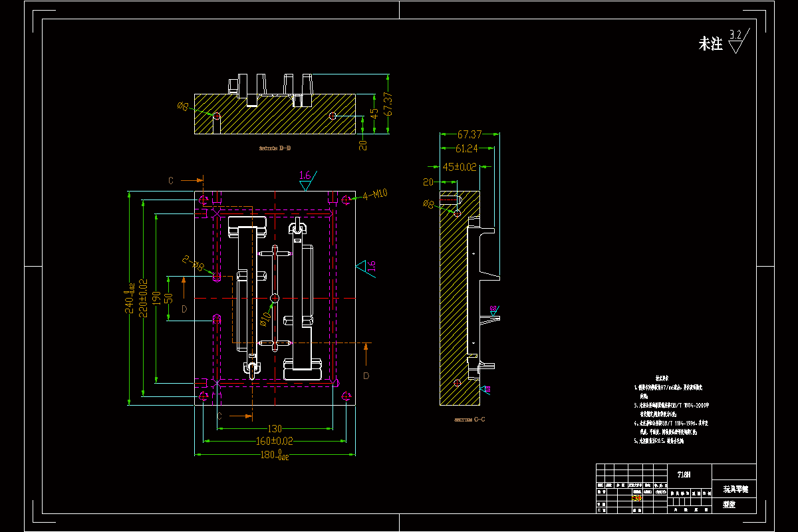This screenshot has height=532, width=798.
Task: Click the Ø8 label in section C-C
Action: 429,205
